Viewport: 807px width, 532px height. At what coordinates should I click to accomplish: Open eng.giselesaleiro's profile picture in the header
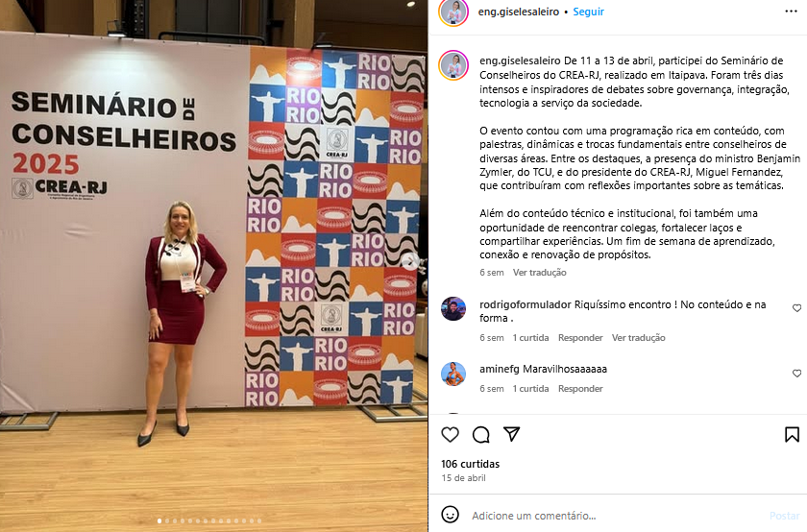[453, 12]
